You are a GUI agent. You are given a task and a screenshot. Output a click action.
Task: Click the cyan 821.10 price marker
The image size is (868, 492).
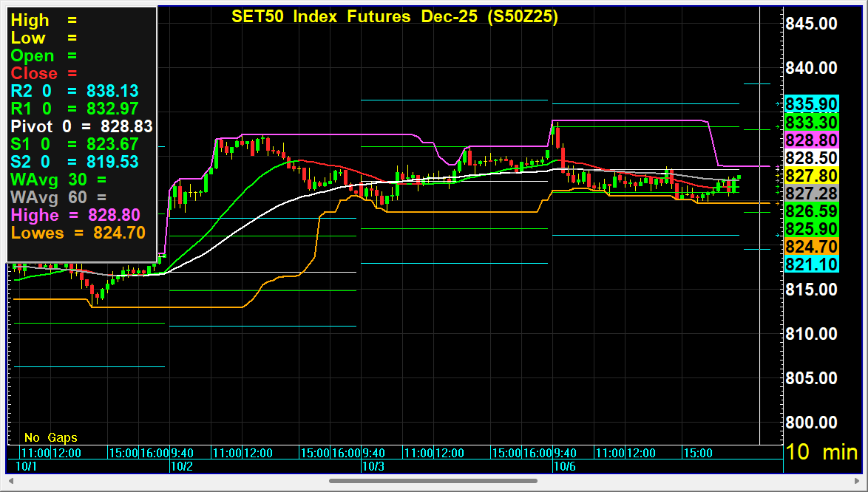[812, 264]
